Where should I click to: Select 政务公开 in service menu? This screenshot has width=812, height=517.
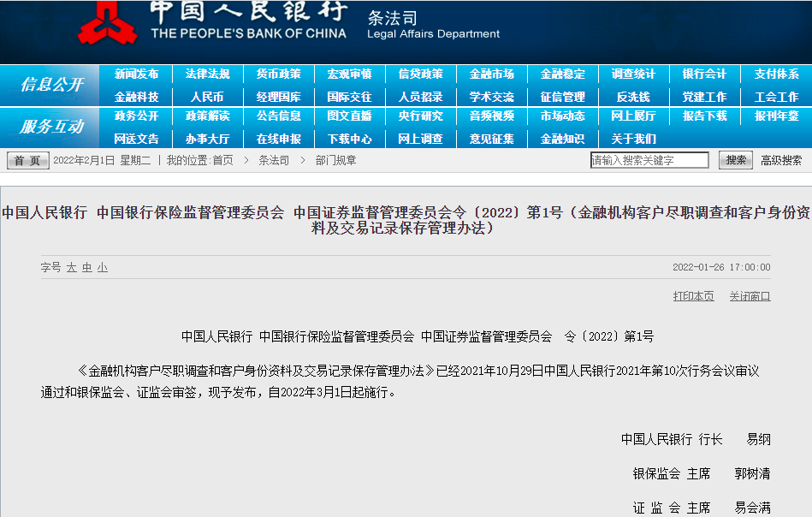click(x=136, y=116)
